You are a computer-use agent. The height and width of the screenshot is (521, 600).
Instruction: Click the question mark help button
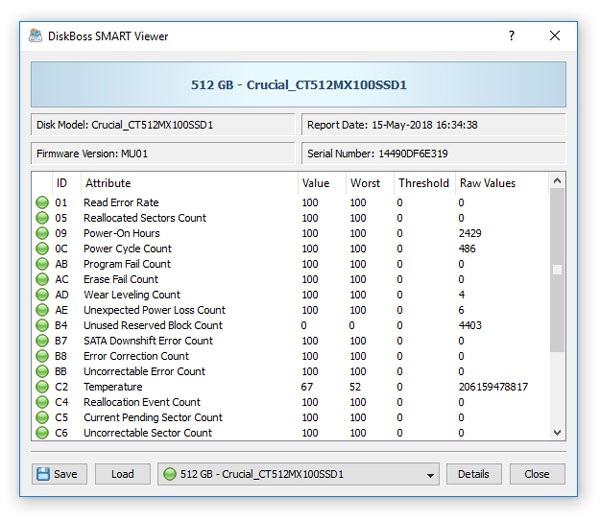(x=512, y=36)
